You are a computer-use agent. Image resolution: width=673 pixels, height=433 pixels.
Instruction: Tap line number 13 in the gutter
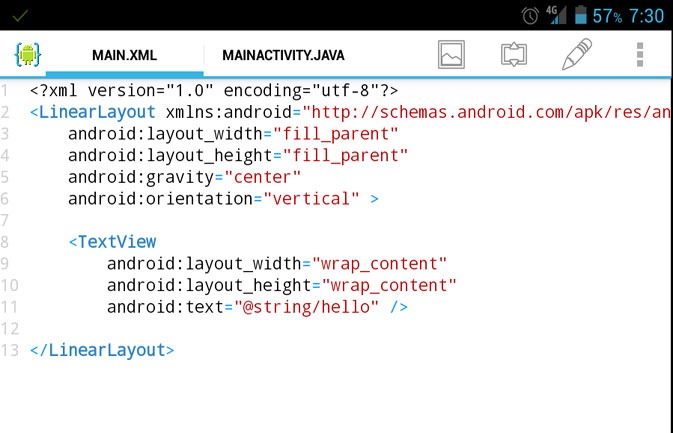[9, 350]
